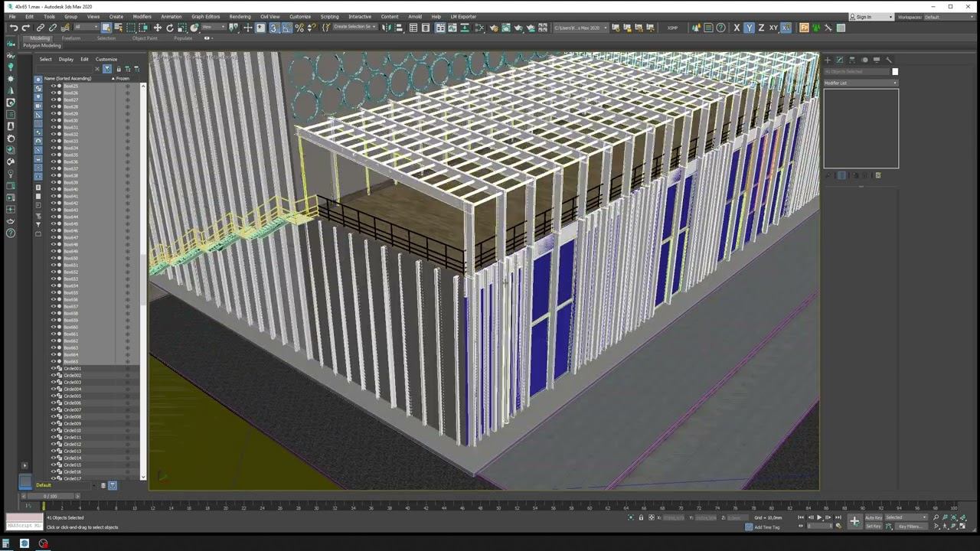The image size is (980, 551).
Task: Click the Set Key button
Action: pos(874,526)
